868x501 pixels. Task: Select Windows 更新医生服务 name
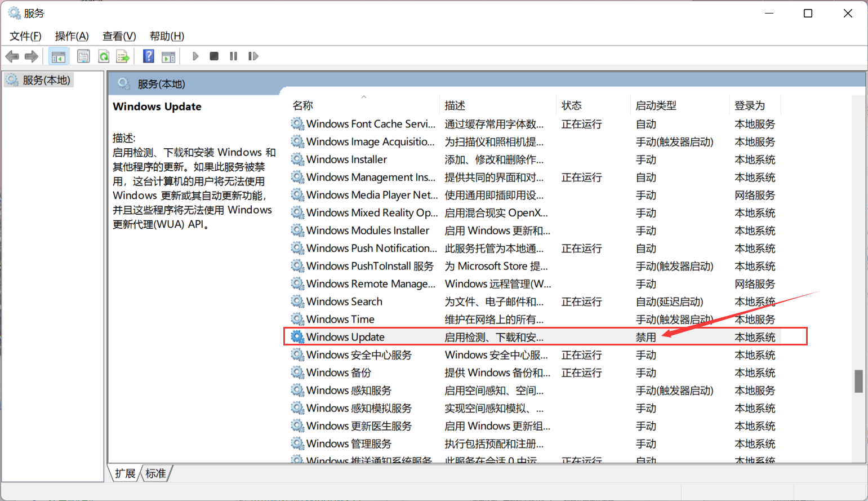tap(359, 425)
